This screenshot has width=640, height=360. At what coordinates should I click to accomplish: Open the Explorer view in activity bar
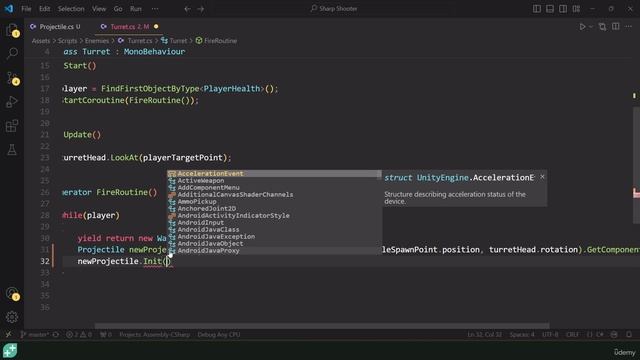coord(12,30)
